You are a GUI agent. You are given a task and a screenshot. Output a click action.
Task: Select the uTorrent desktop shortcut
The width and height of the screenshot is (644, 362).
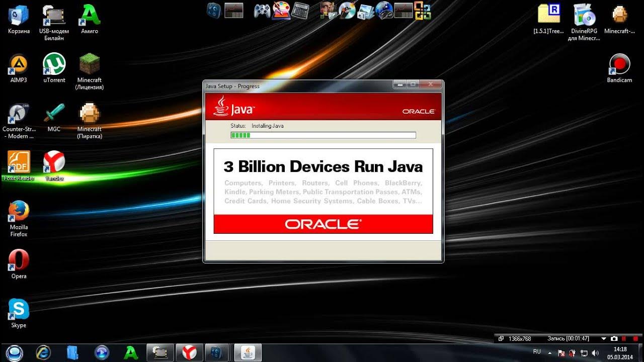tap(54, 68)
